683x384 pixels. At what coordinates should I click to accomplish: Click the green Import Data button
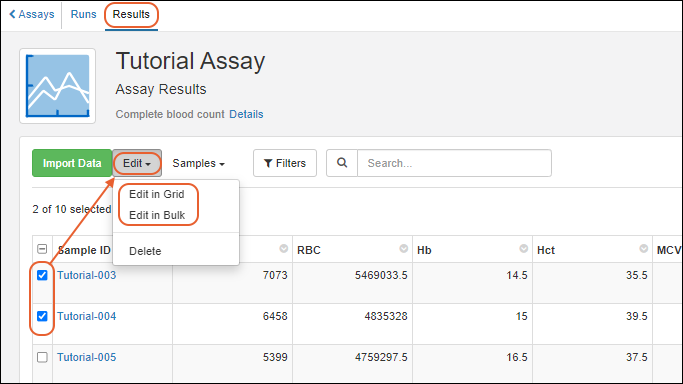point(72,163)
